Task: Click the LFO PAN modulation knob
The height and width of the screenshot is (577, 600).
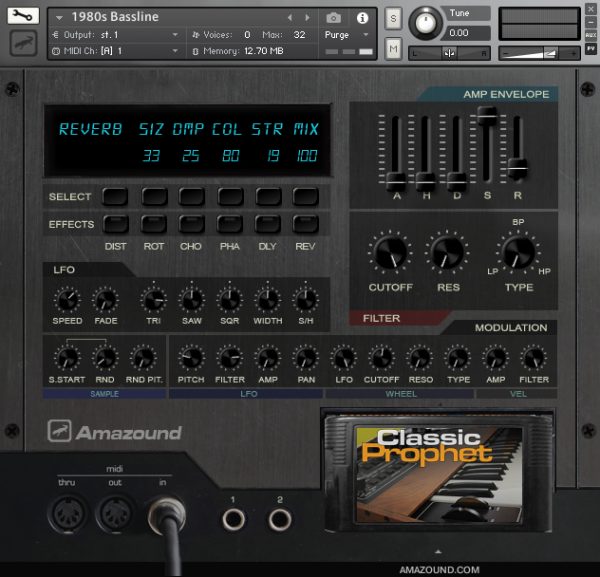Action: tap(305, 358)
